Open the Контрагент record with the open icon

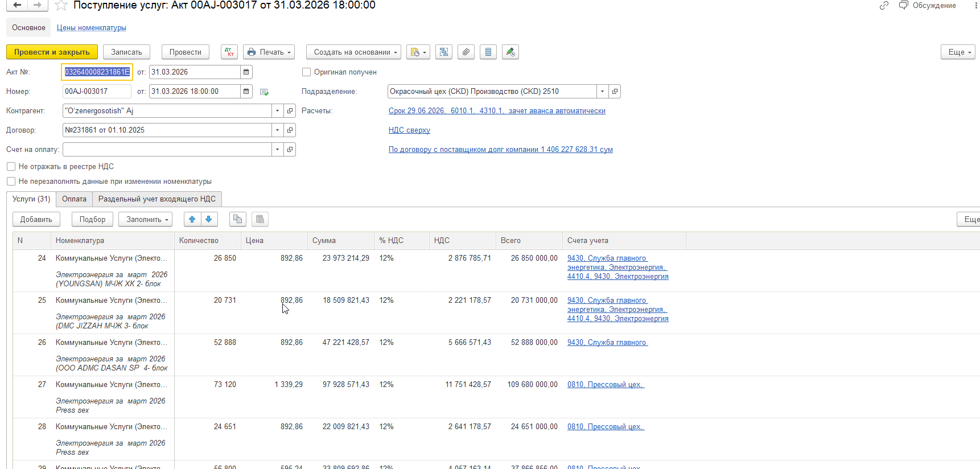pyautogui.click(x=290, y=111)
